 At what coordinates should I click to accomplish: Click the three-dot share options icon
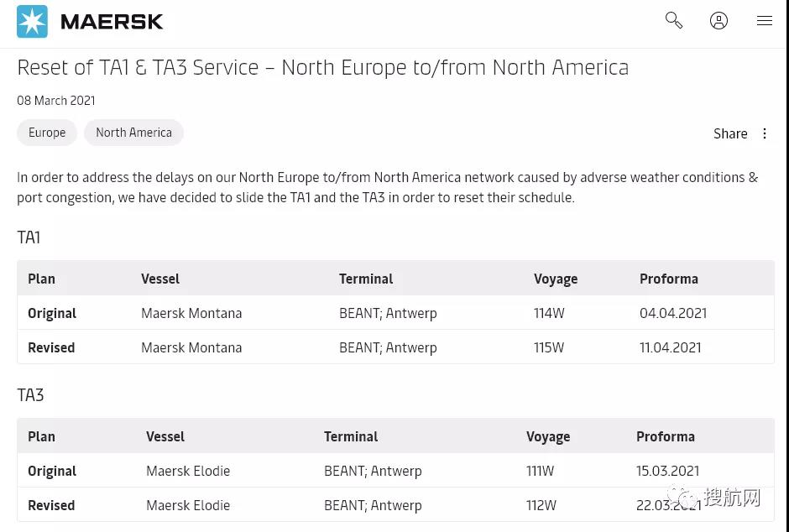tap(765, 133)
